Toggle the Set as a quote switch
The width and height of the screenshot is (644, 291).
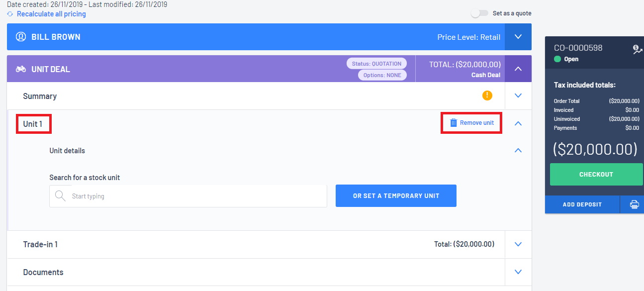point(479,13)
